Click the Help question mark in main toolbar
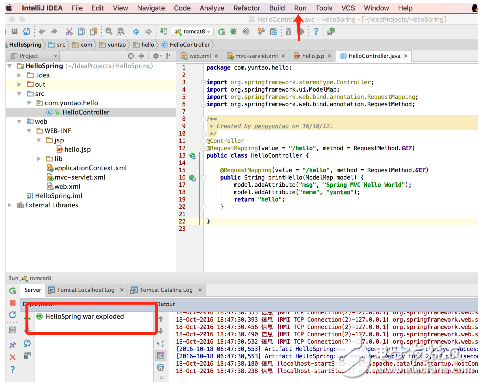This screenshot has height=386, width=482. tap(316, 32)
